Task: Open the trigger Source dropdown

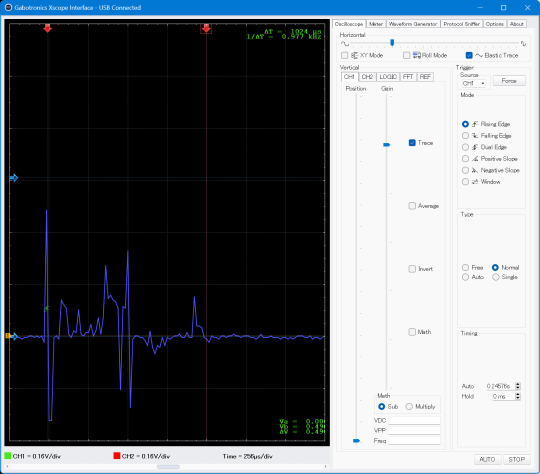Action: click(474, 83)
